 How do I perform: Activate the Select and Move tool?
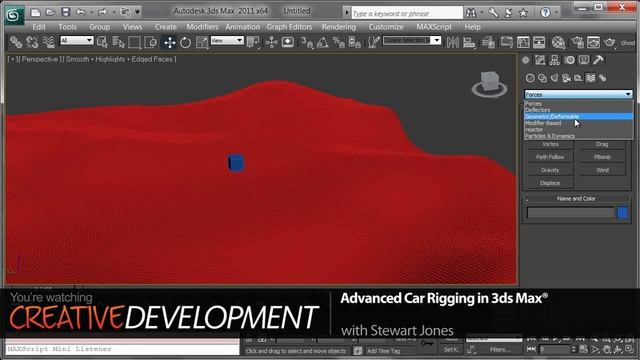point(169,42)
